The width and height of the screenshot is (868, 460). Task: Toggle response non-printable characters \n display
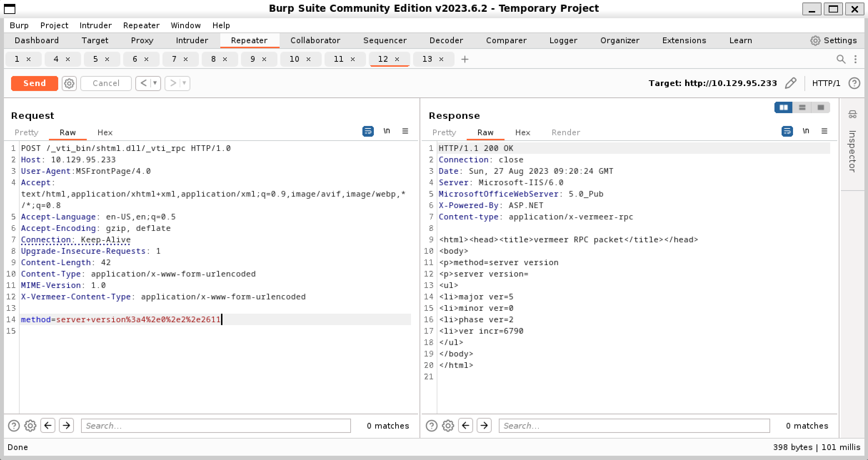pyautogui.click(x=806, y=131)
